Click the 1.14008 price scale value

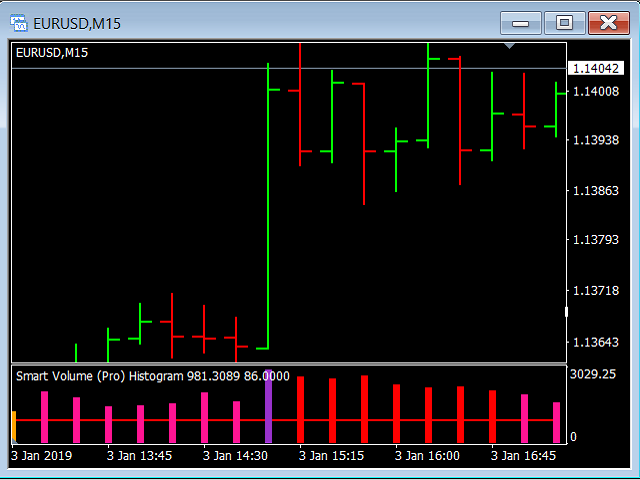[596, 91]
